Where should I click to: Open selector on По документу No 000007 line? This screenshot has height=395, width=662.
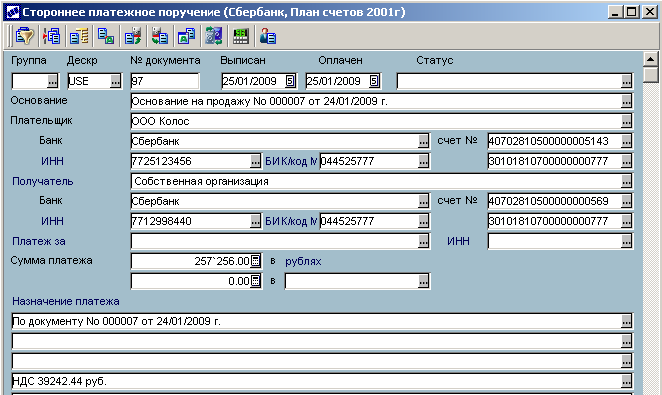(627, 322)
